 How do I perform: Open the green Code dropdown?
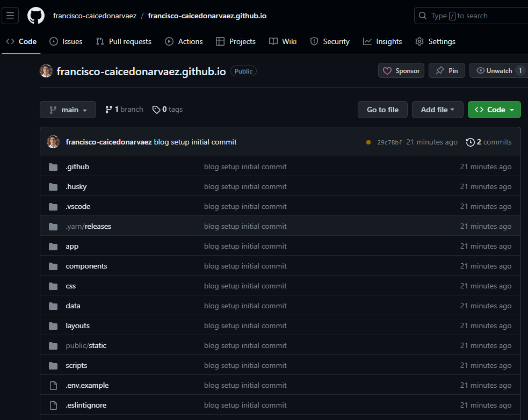[494, 110]
